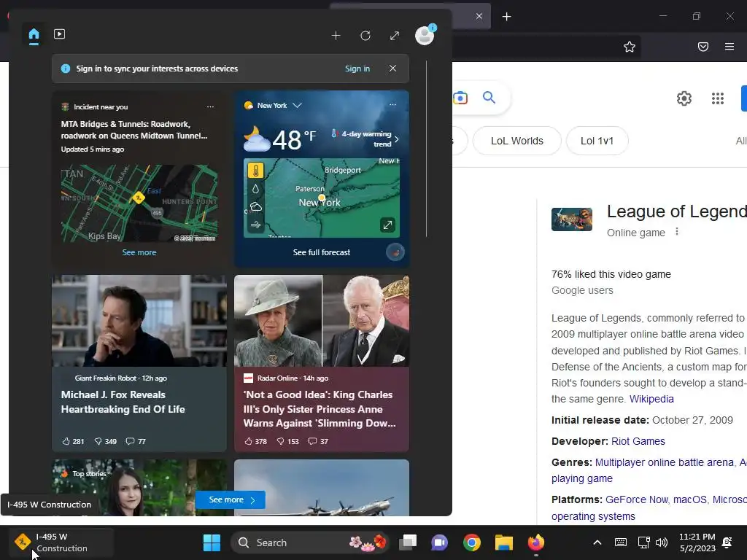Open options for weather card

click(x=392, y=105)
